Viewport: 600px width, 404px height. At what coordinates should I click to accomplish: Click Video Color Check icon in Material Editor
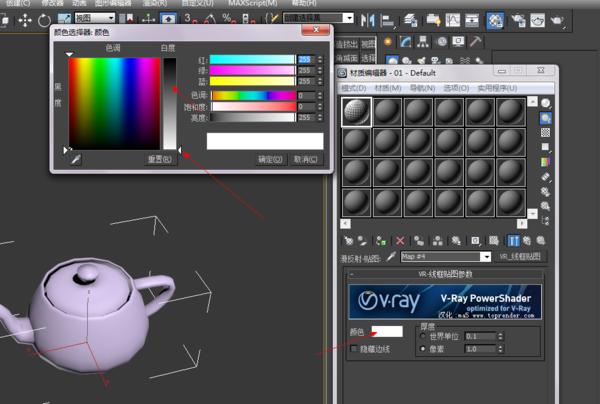(545, 162)
